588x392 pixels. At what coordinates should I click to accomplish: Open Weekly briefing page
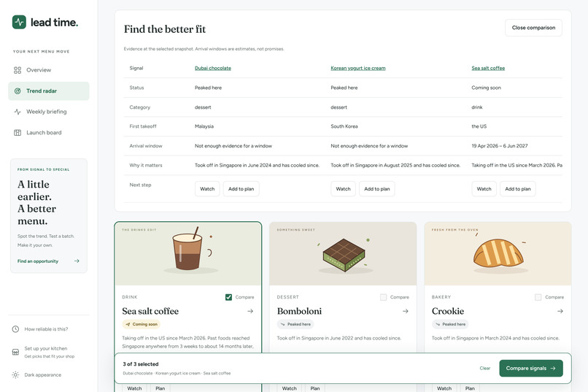point(49,112)
